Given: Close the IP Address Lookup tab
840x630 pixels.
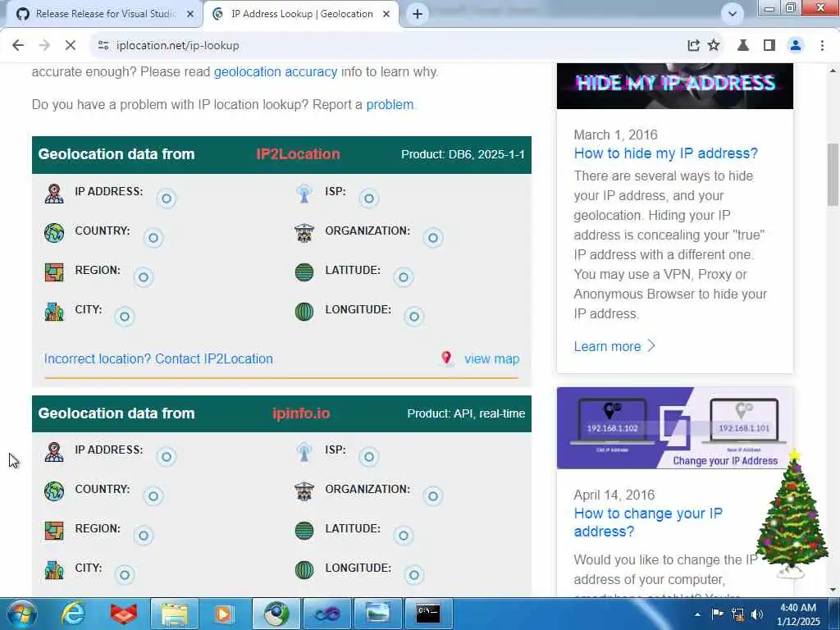Looking at the screenshot, I should click(x=386, y=14).
